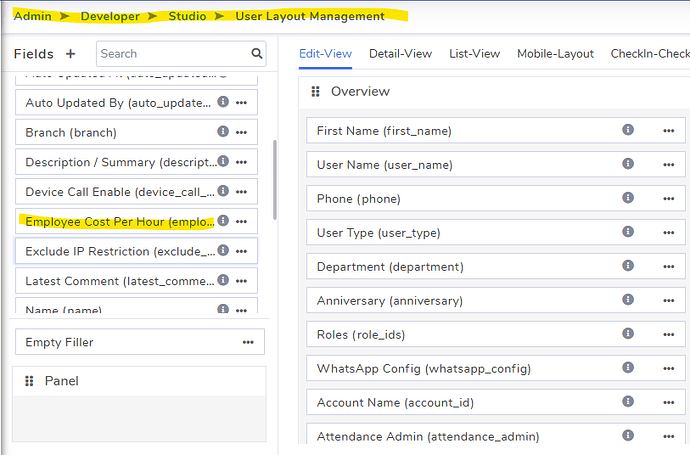This screenshot has width=690, height=455.
Task: Open User Layout Management breadcrumb
Action: (310, 16)
